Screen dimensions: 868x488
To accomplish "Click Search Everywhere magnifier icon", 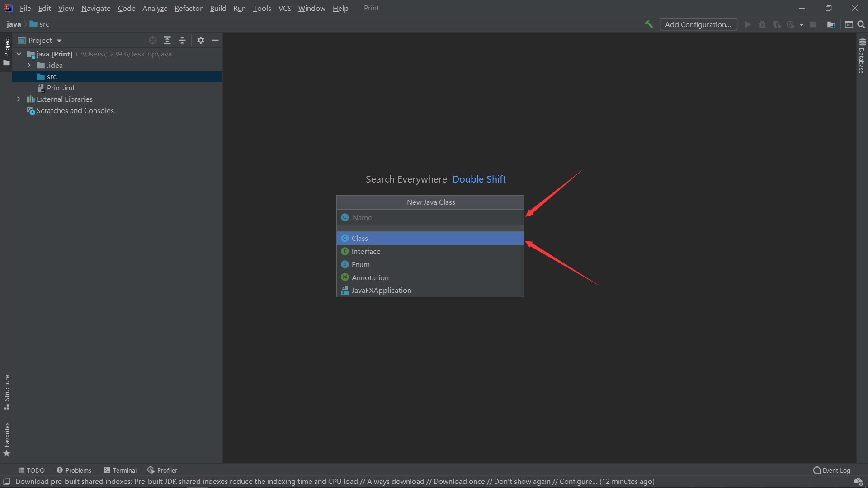I will [x=861, y=24].
